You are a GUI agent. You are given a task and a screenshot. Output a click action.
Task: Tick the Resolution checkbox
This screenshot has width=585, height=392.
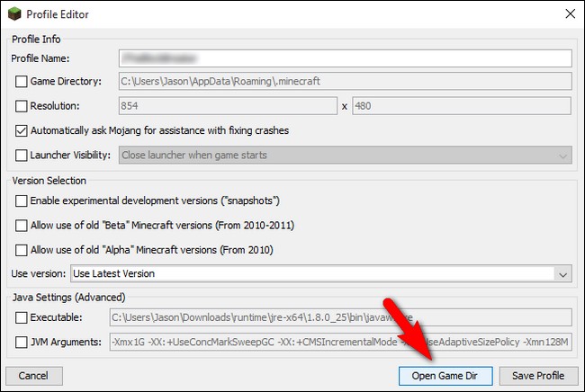coord(22,106)
